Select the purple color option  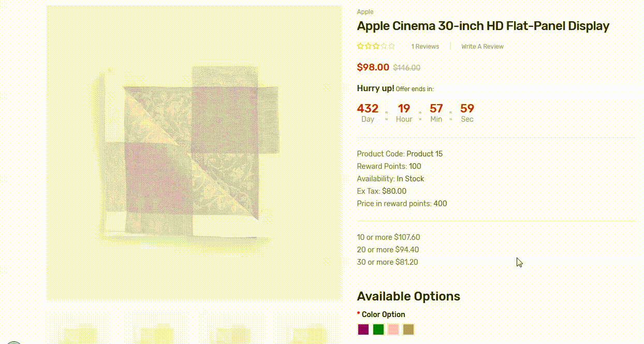pyautogui.click(x=363, y=329)
